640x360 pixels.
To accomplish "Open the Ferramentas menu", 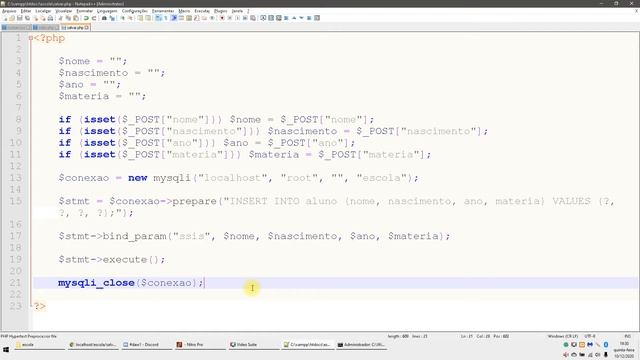I will tap(163, 11).
